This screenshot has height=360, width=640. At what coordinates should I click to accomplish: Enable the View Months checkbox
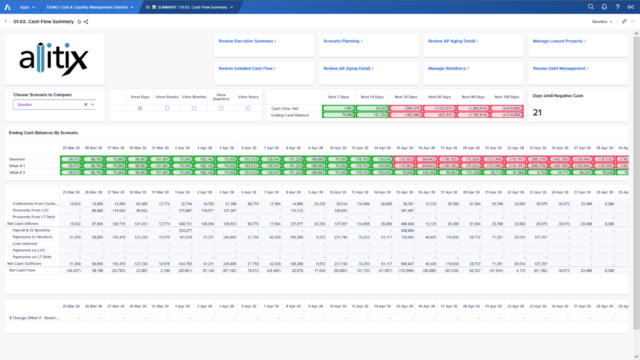click(x=194, y=109)
